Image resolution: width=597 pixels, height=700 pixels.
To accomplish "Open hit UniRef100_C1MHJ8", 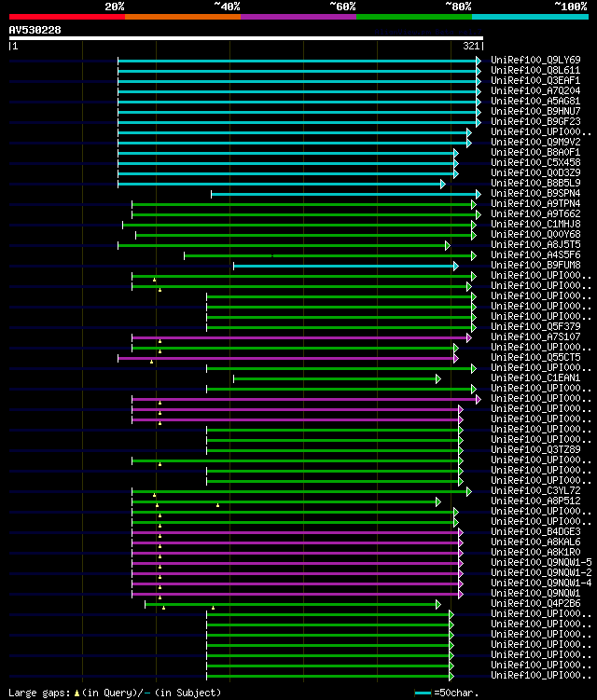I will (x=535, y=224).
